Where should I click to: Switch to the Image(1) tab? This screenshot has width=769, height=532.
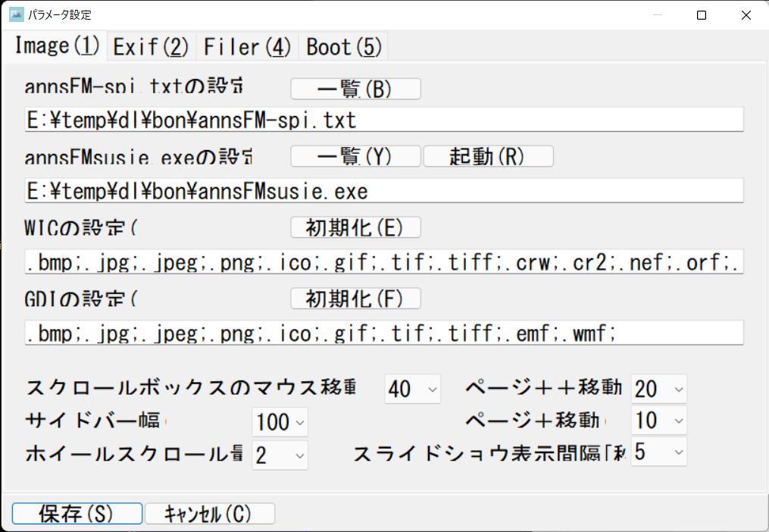[x=57, y=46]
